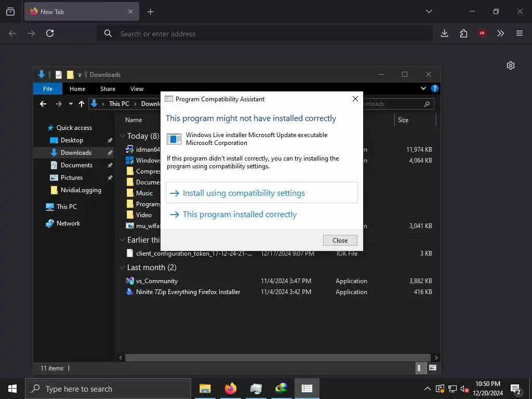Open Firefox from taskbar
The image size is (532, 399).
(231, 389)
